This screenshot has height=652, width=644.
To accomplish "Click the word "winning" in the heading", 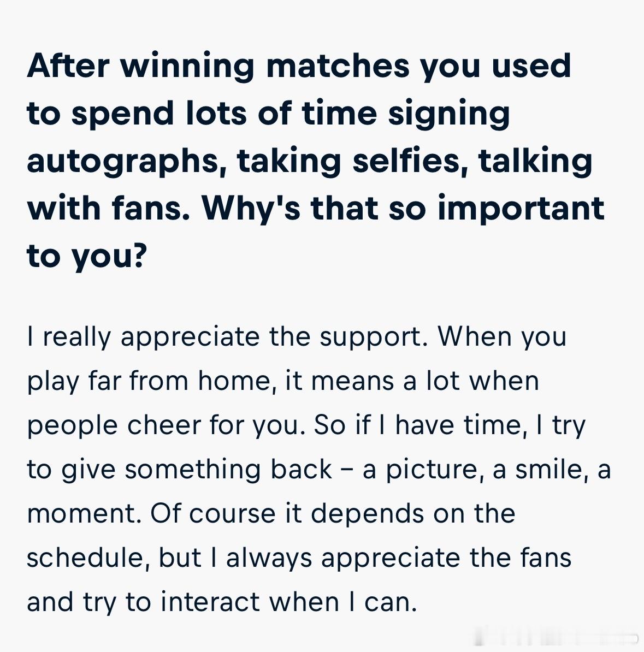I will (x=187, y=67).
